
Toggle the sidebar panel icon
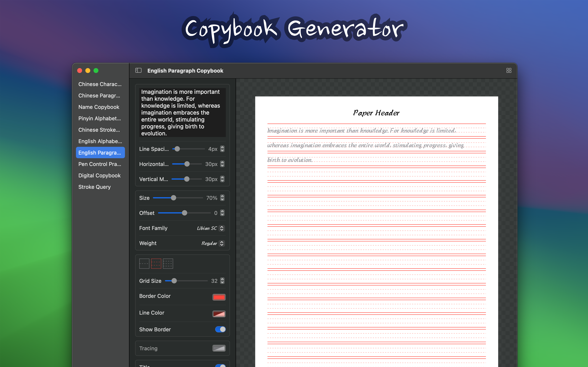pyautogui.click(x=138, y=70)
